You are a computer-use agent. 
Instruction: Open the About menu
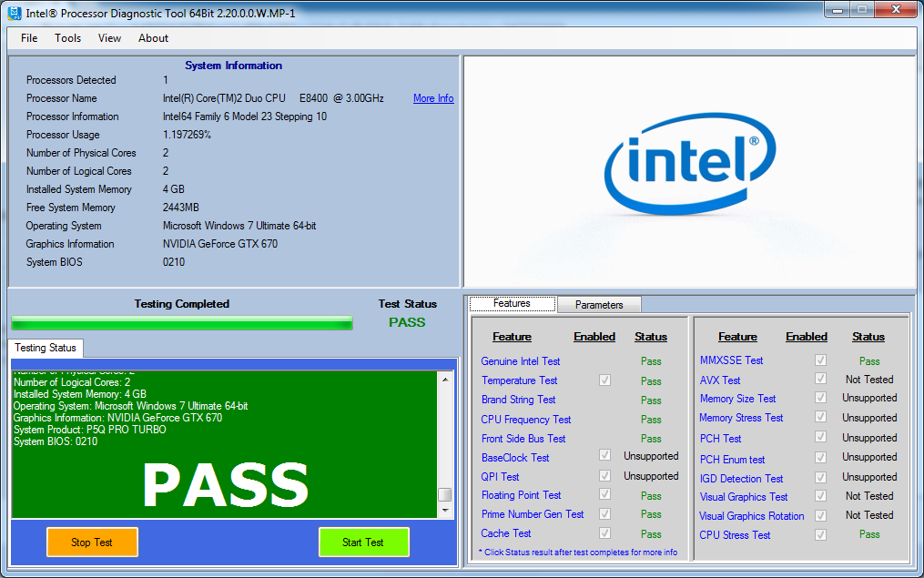coord(153,38)
